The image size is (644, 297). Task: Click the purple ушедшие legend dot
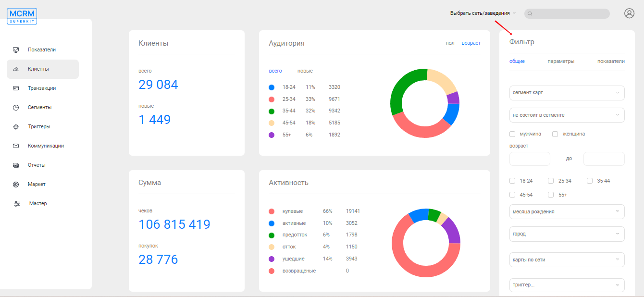click(272, 259)
